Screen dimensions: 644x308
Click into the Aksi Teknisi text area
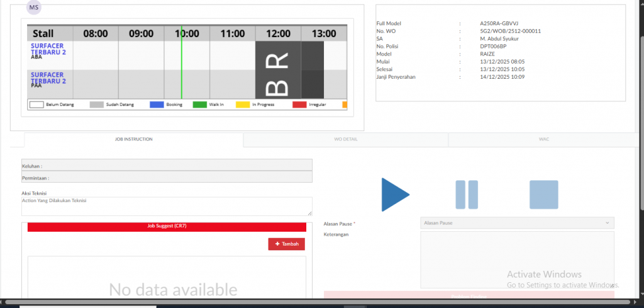pyautogui.click(x=167, y=206)
